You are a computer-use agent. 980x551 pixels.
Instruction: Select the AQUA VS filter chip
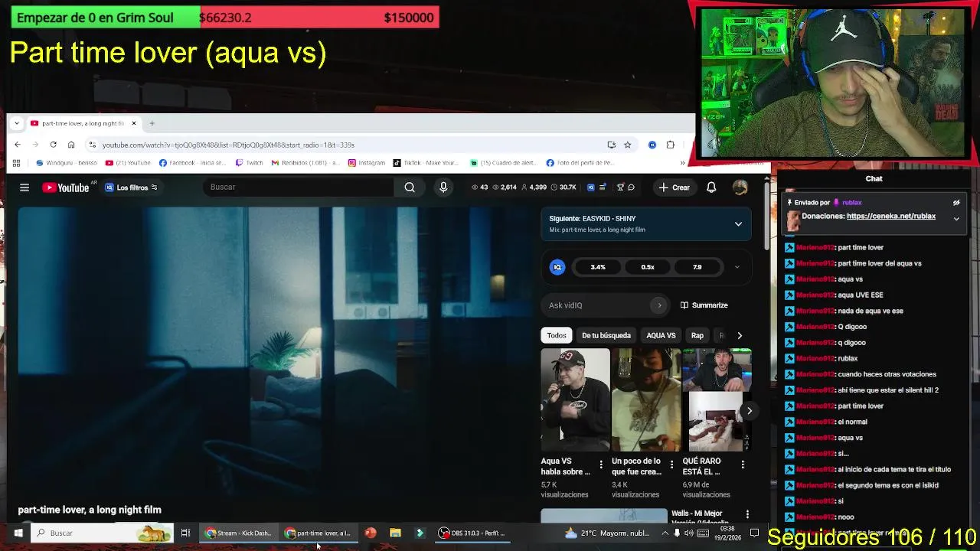(661, 335)
